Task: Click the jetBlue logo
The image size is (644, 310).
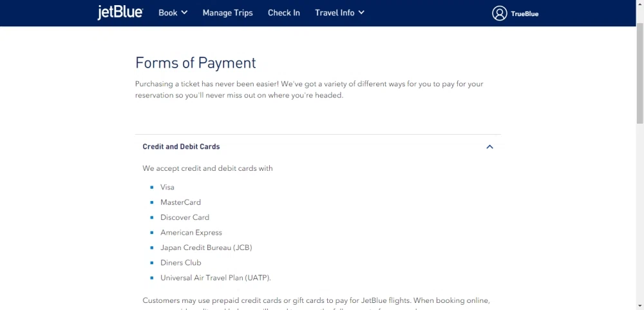Action: click(120, 12)
